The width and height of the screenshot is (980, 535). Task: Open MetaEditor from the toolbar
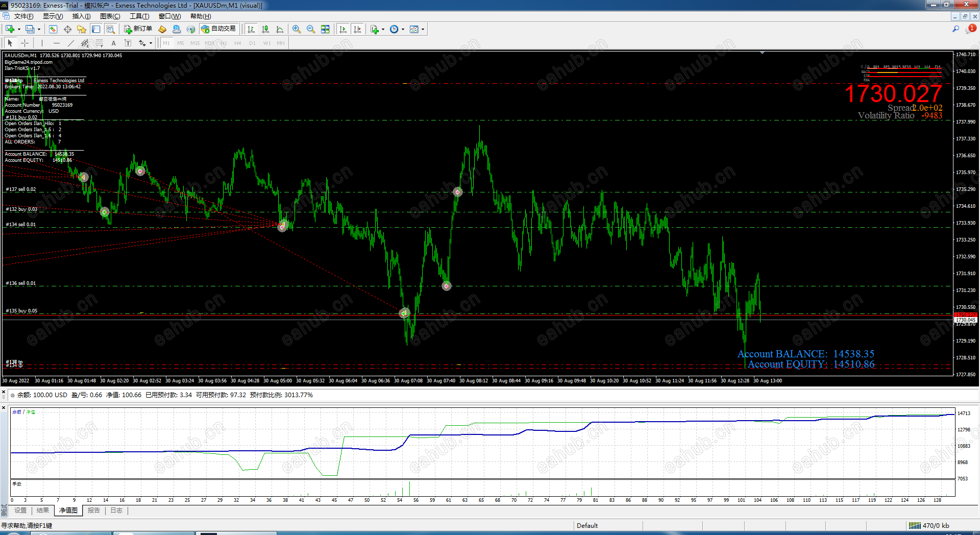click(162, 29)
